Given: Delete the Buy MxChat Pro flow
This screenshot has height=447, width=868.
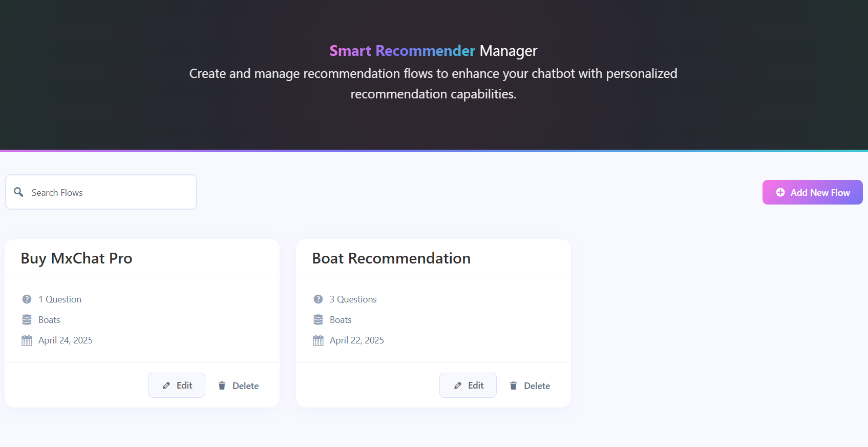Looking at the screenshot, I should 238,385.
